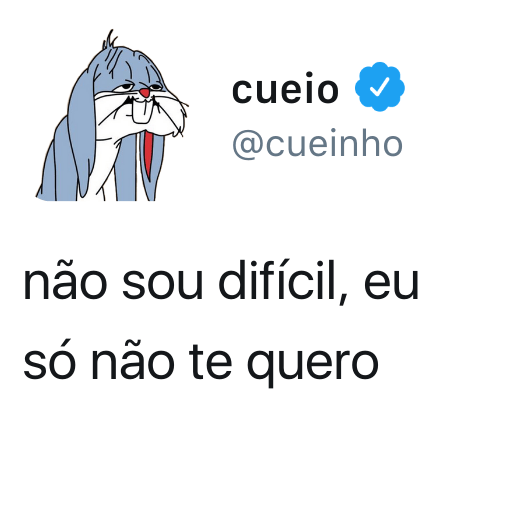Click the rabbit's red nose

[x=145, y=93]
